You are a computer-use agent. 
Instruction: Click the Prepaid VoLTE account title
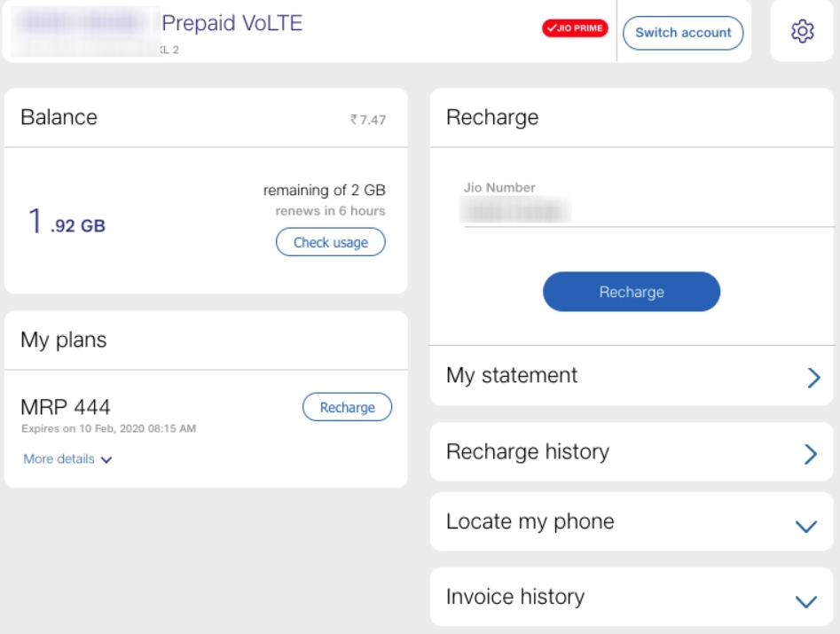click(x=232, y=23)
